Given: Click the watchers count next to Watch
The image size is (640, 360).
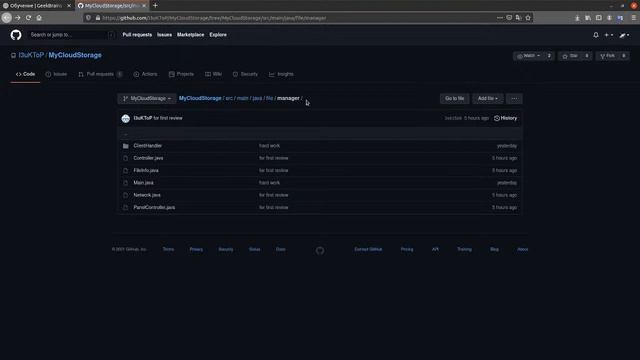Looking at the screenshot, I should (x=549, y=56).
